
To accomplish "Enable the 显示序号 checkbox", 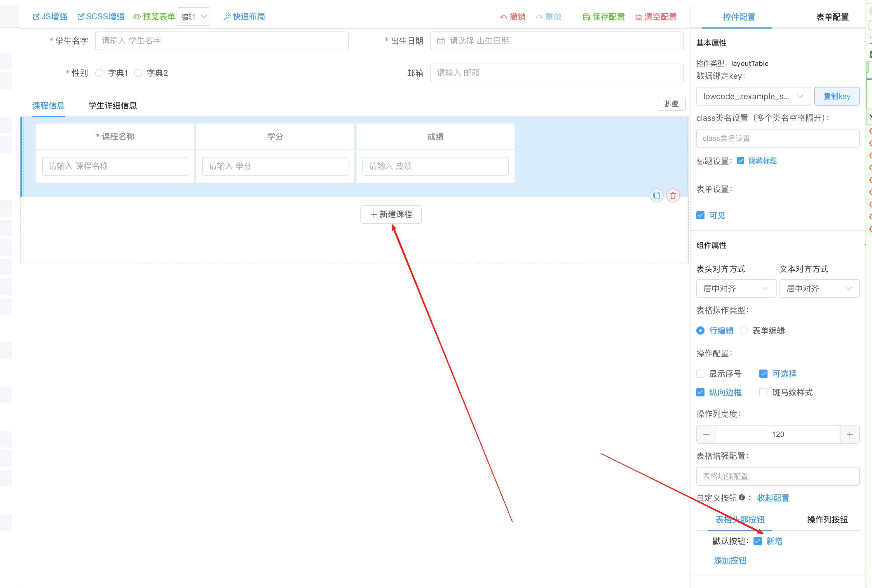I will [700, 374].
